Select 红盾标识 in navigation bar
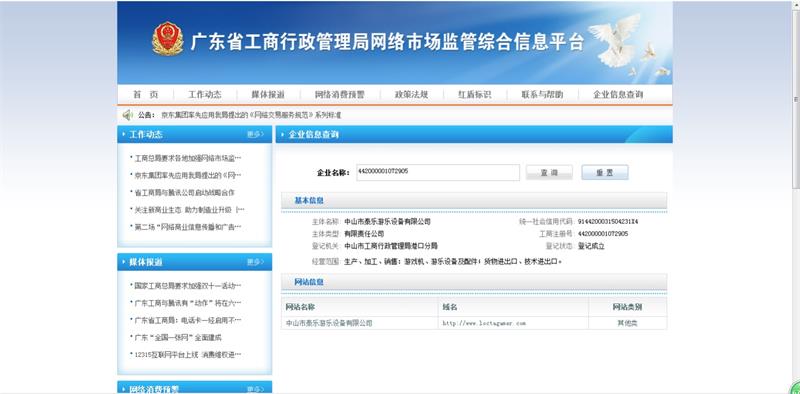 coord(474,94)
